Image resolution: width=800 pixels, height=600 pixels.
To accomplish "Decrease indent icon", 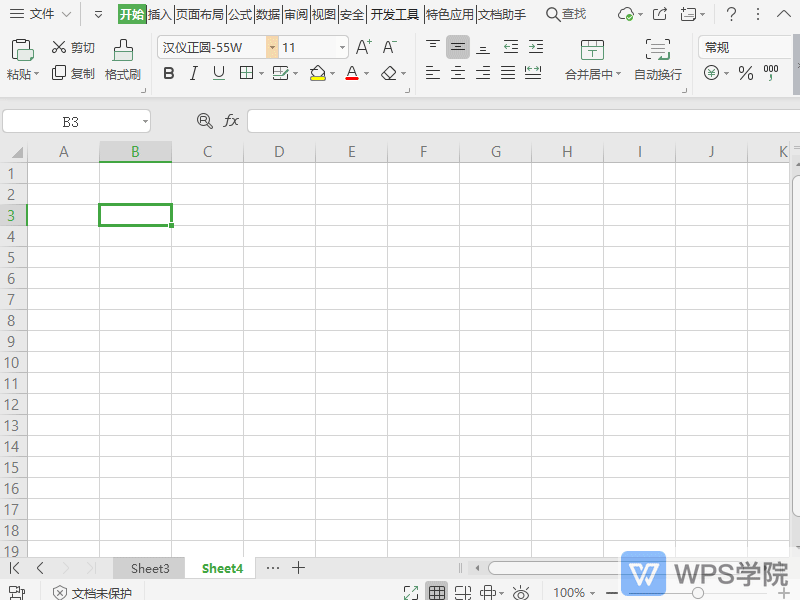I will 511,47.
